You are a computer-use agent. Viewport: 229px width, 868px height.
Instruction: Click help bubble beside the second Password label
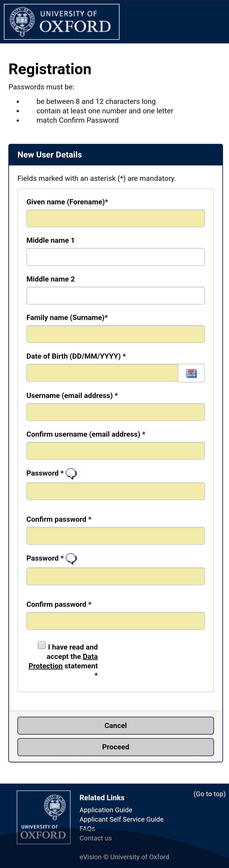[x=71, y=558]
